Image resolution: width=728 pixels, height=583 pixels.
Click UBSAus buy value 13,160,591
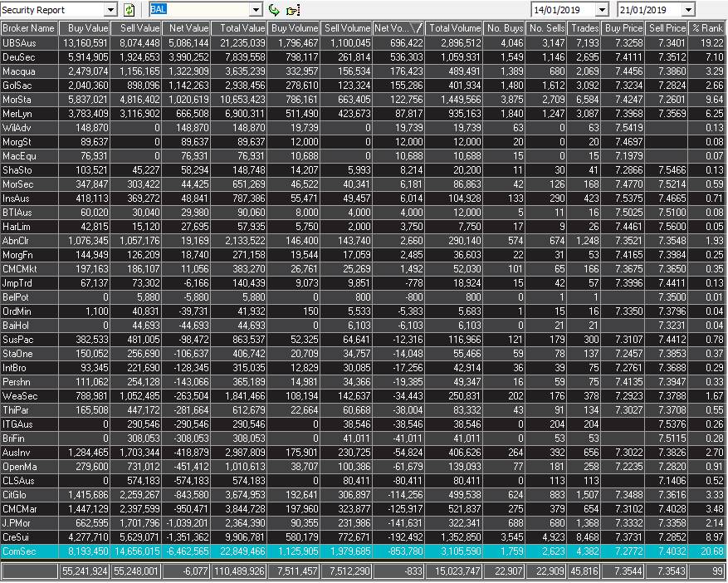(x=86, y=43)
